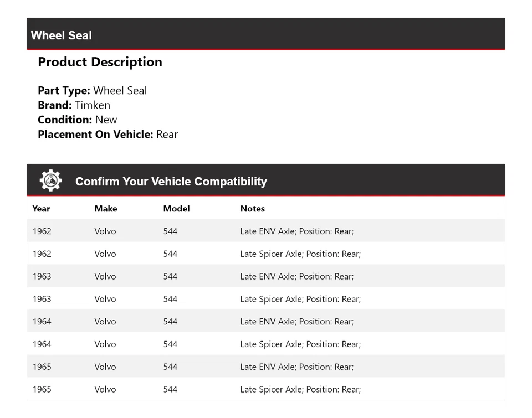Screen dimensions: 532x418
Task: Click the 1965 Late ENV Axle row
Action: click(x=265, y=367)
